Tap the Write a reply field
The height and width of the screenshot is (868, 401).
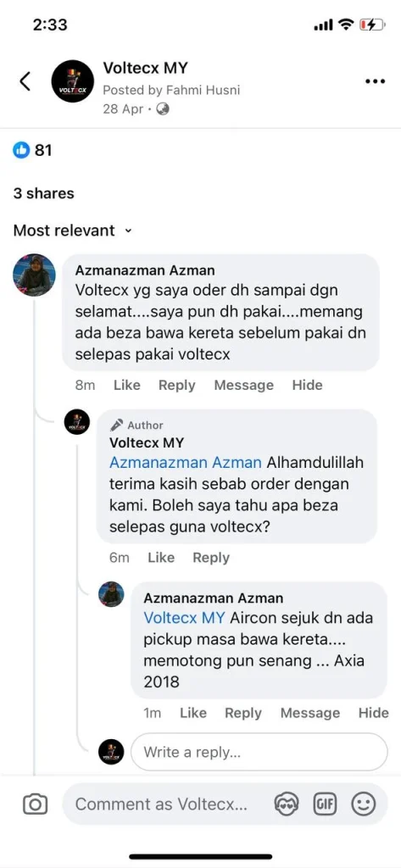(x=259, y=753)
